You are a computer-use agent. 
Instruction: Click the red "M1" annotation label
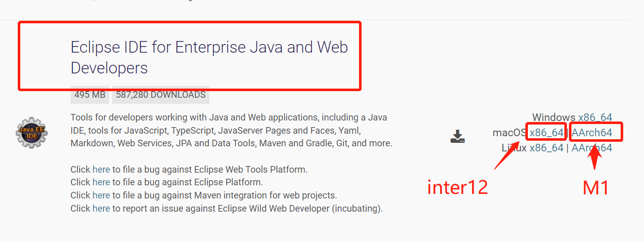[595, 188]
